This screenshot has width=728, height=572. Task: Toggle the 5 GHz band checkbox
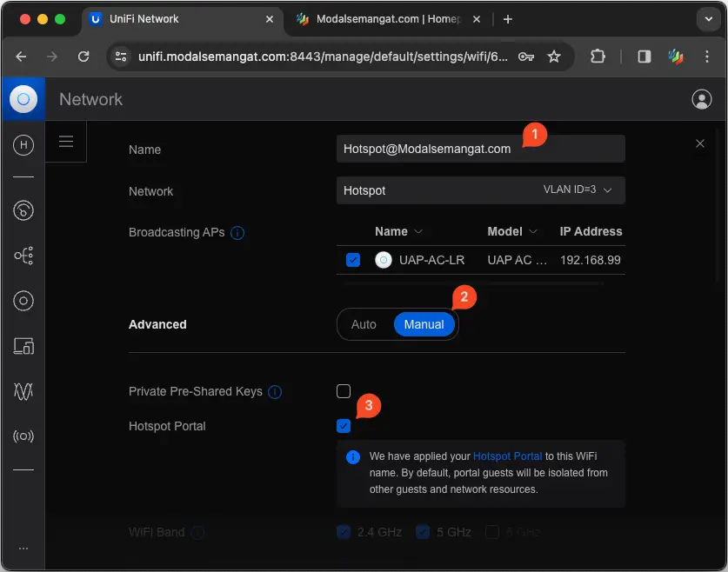(x=423, y=532)
